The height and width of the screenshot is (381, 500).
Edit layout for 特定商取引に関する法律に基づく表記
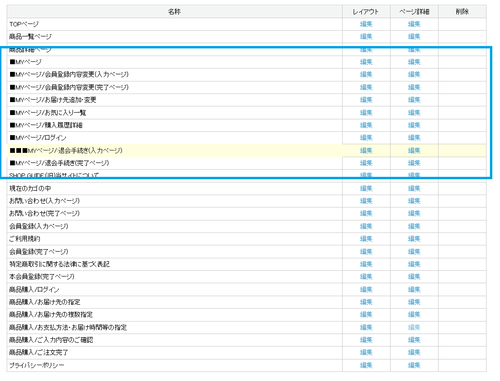[366, 264]
